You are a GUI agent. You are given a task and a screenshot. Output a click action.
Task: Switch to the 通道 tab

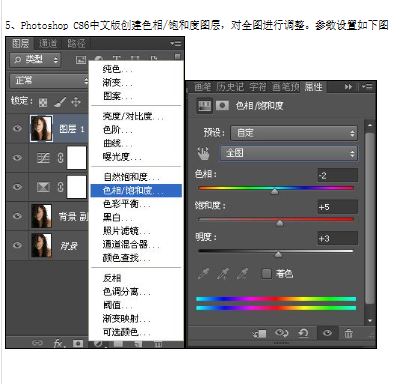[x=48, y=43]
